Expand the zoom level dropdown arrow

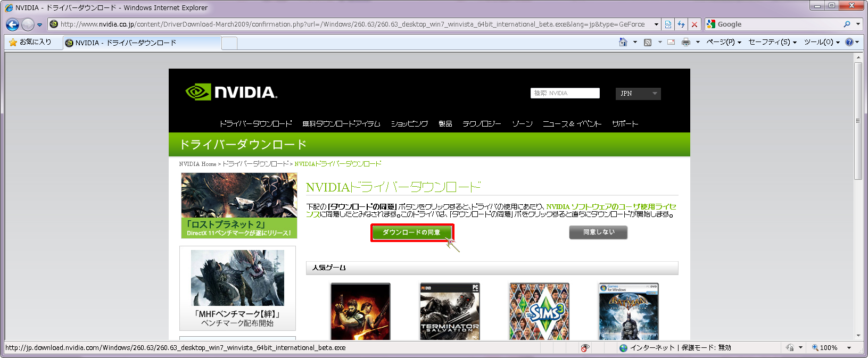click(849, 348)
